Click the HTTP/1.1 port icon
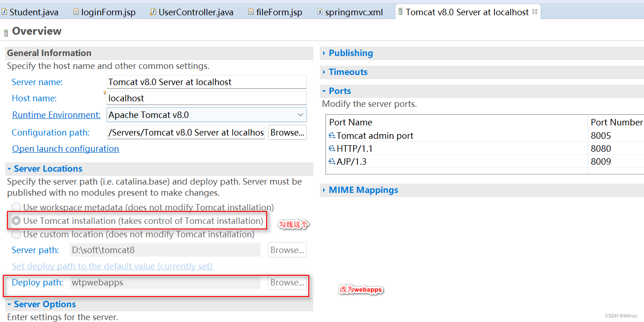This screenshot has height=322, width=644. pyautogui.click(x=331, y=149)
